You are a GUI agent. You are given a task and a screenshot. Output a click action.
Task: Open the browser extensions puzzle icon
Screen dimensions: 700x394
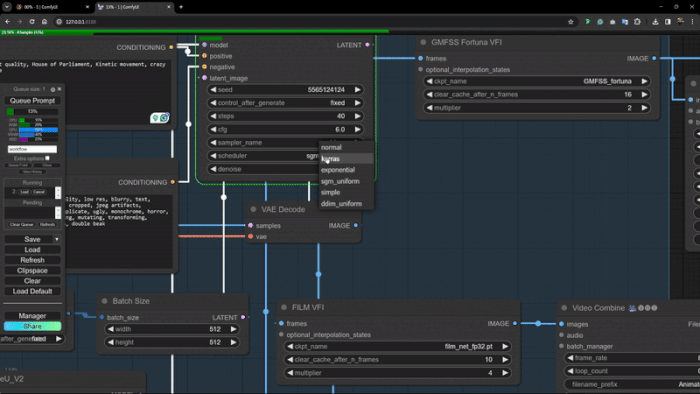[x=637, y=21]
